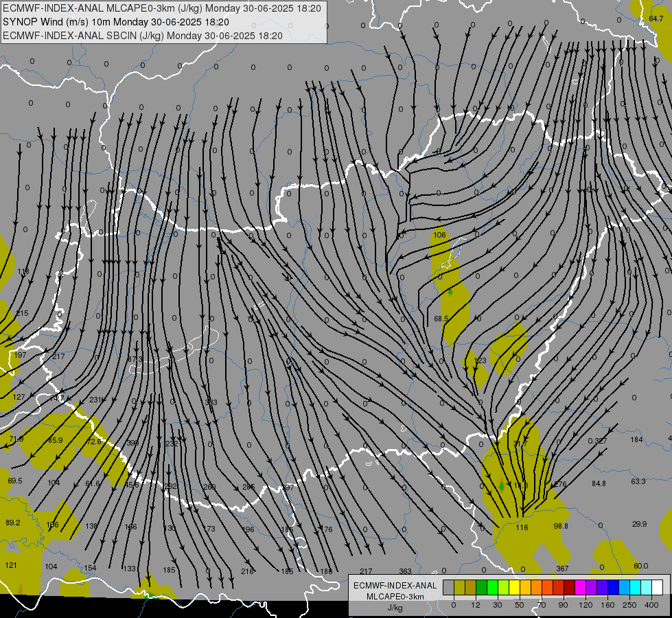Click the 276 value on the map

coord(560,484)
